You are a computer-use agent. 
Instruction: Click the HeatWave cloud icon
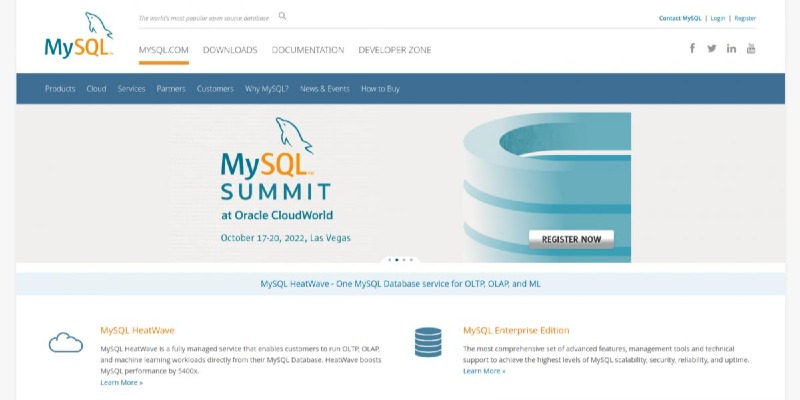coord(66,343)
